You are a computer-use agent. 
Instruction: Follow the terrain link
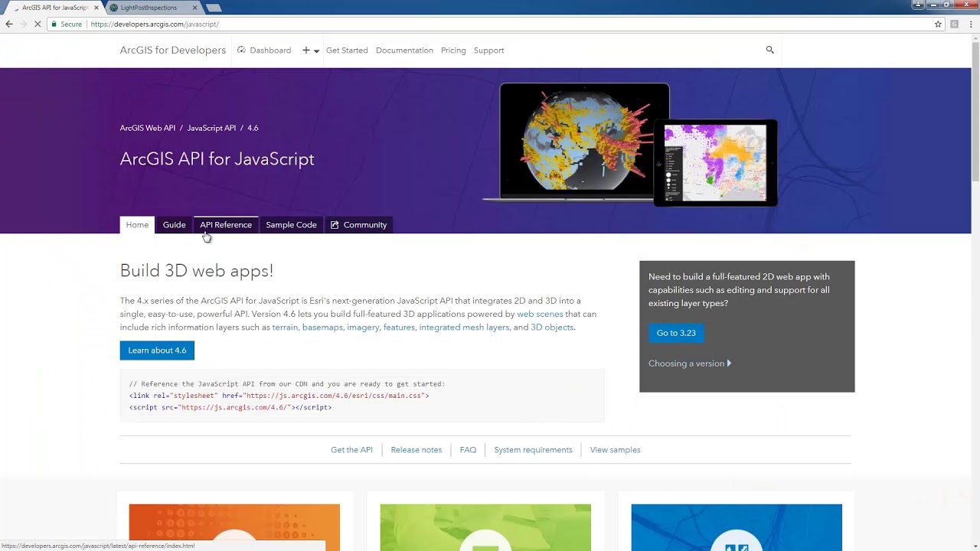285,328
